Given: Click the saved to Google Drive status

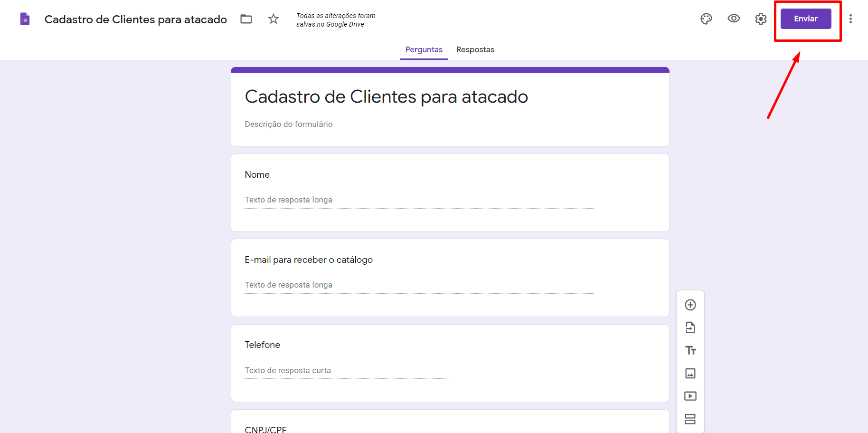Looking at the screenshot, I should click(336, 20).
